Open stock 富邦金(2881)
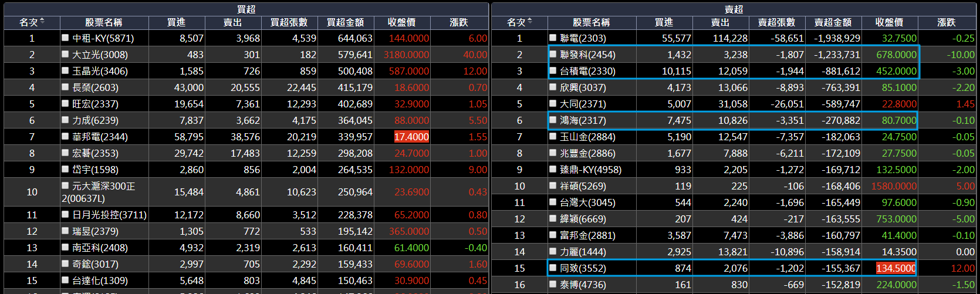Image resolution: width=980 pixels, height=294 pixels. (587, 235)
